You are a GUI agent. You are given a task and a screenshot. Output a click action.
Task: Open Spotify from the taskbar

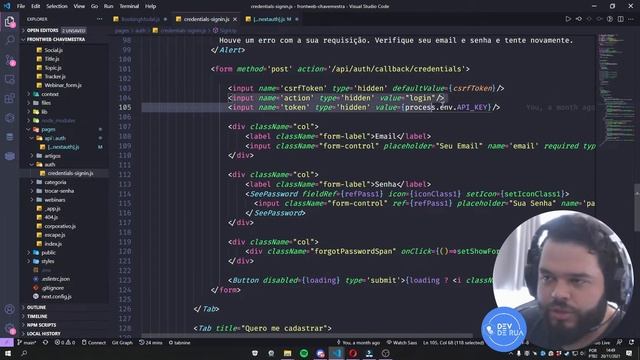[304, 353]
